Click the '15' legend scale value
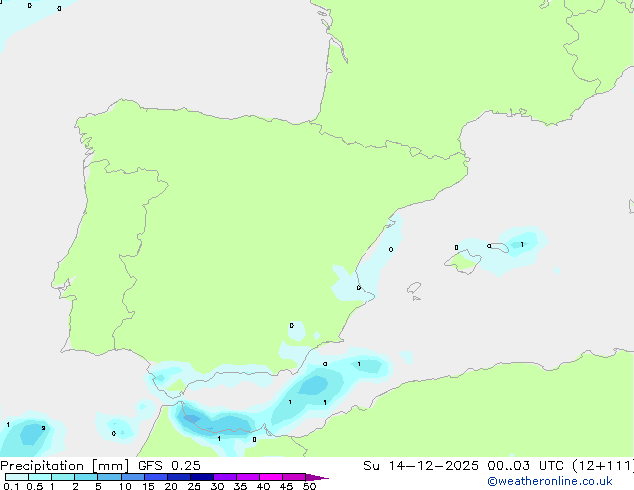The image size is (634, 490). 148,486
